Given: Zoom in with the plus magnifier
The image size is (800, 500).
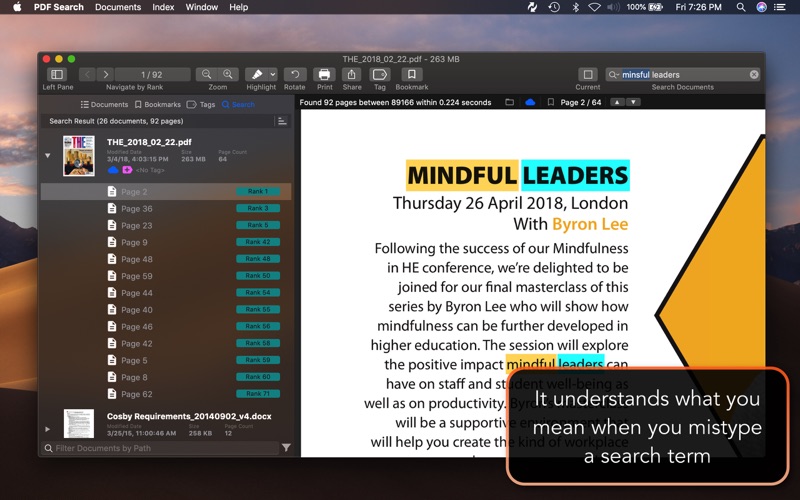Looking at the screenshot, I should coord(228,74).
